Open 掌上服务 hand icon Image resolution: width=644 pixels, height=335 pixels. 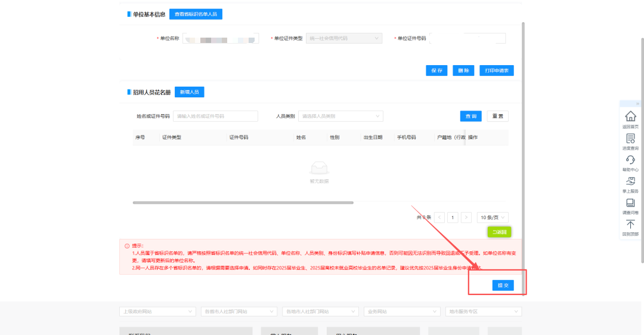pyautogui.click(x=630, y=181)
